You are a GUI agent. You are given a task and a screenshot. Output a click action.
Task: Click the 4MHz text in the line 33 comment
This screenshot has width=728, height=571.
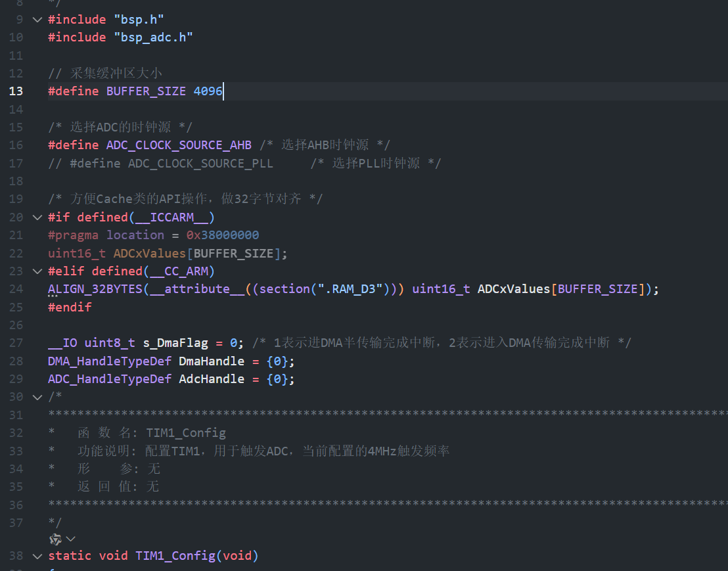pos(382,451)
